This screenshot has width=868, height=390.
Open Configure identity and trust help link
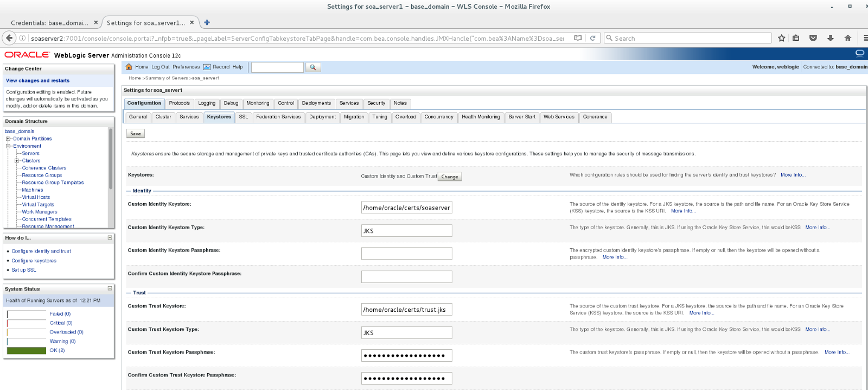click(x=41, y=251)
